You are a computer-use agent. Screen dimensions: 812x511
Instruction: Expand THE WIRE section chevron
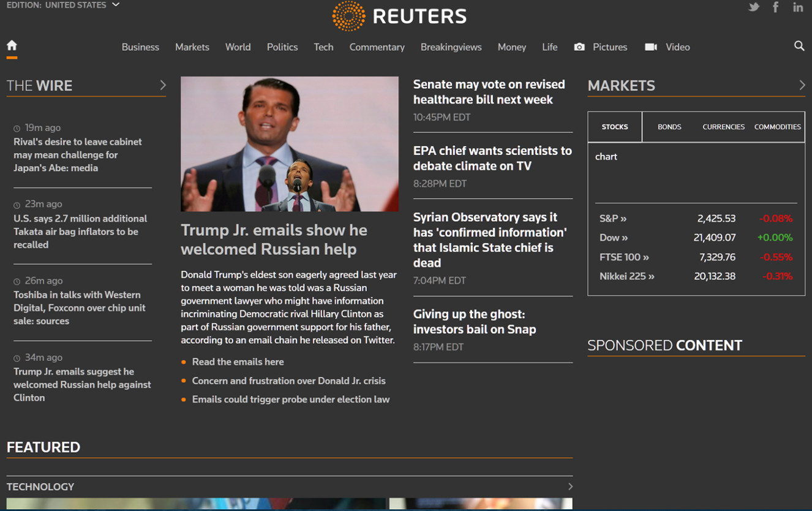point(163,85)
